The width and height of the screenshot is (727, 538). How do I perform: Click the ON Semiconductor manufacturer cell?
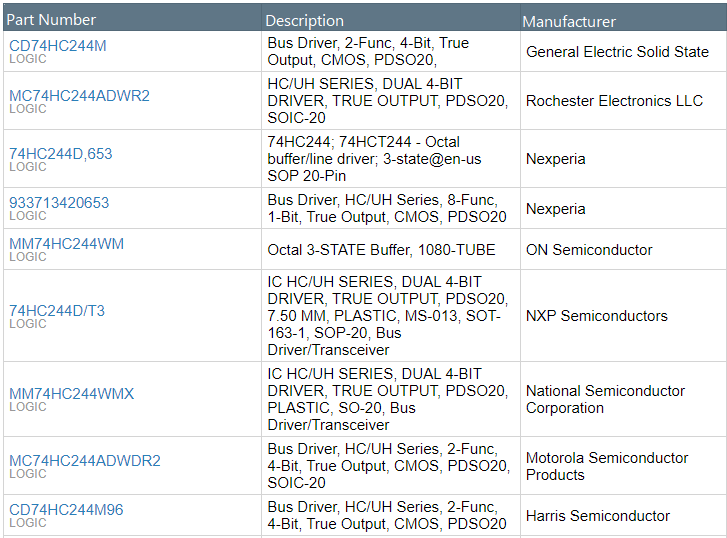[x=589, y=250]
